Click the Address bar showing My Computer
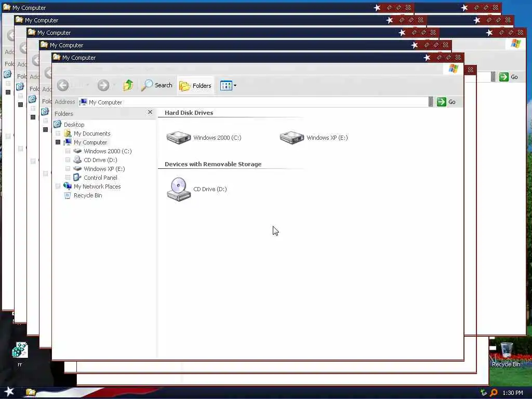The image size is (532, 399). coord(253,102)
